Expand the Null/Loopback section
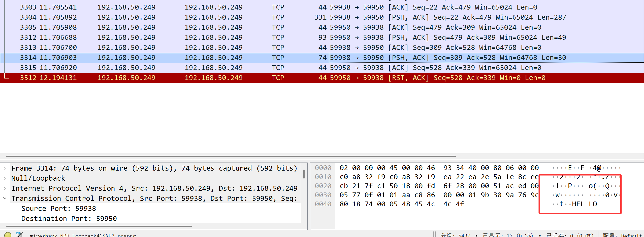 5,178
